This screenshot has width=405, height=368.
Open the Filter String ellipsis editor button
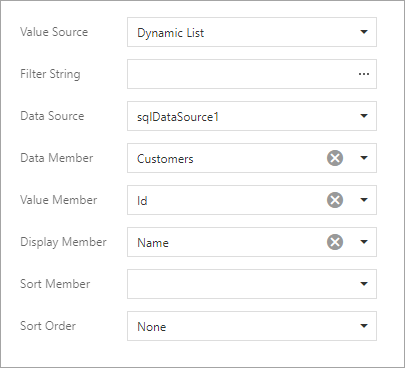(364, 74)
